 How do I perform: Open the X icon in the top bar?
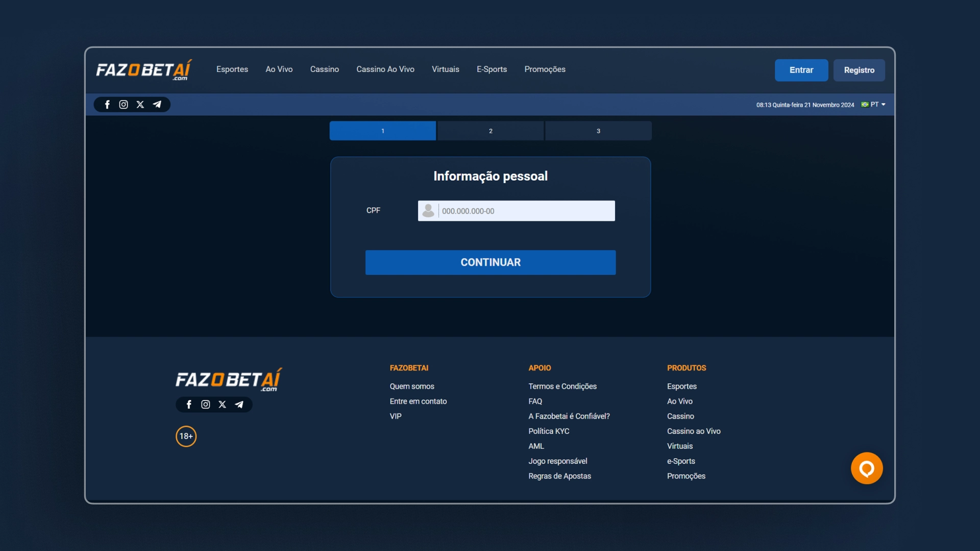pos(140,105)
